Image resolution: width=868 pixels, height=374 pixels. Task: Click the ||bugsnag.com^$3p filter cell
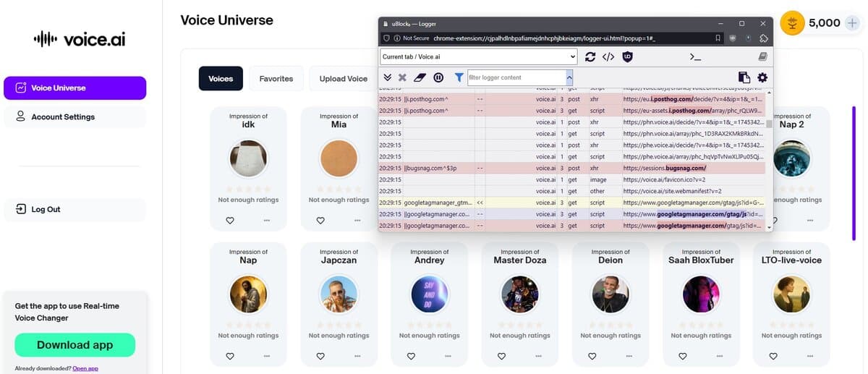(438, 168)
